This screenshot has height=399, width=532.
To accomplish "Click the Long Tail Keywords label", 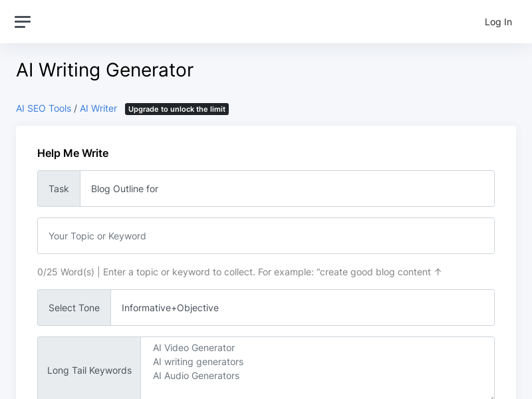I will (x=89, y=370).
